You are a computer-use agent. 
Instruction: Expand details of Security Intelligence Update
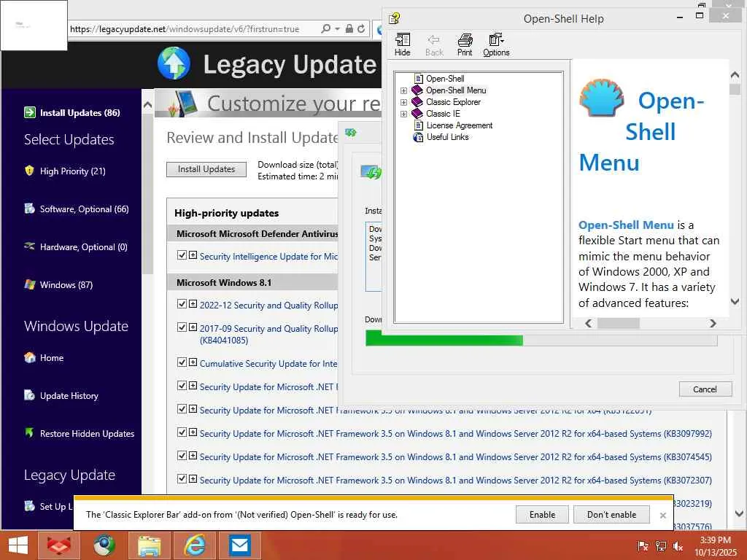click(193, 254)
